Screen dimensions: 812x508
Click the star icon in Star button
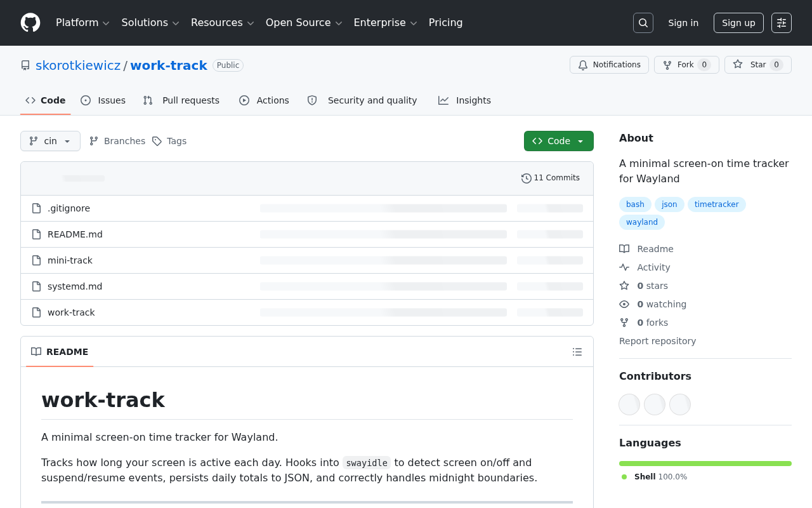(738, 65)
